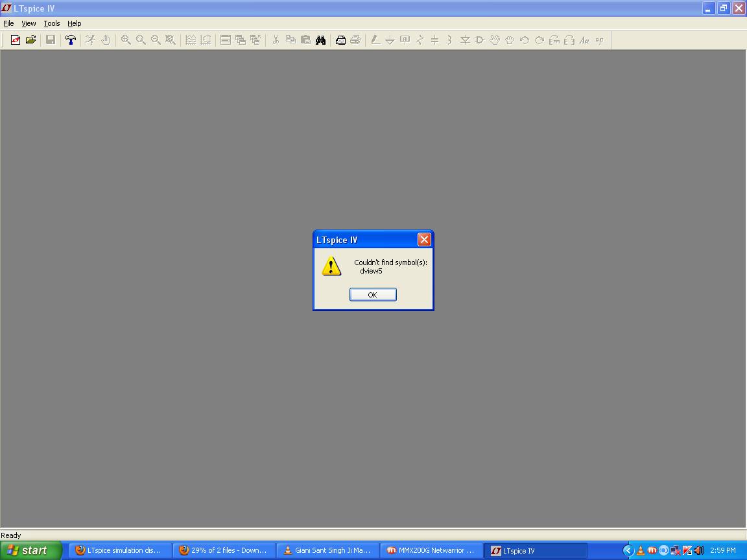
Task: Click the Close all windows toolbar icon
Action: [256, 40]
